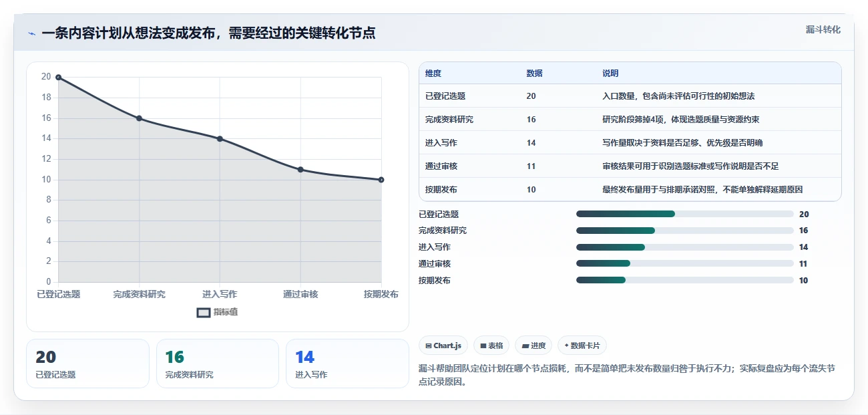Click description starting 审核结果可用于识别
Image resolution: width=868 pixels, height=415 pixels.
click(x=690, y=166)
